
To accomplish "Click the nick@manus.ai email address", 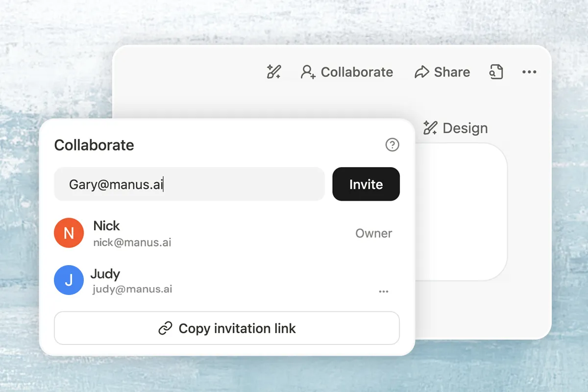I will [x=132, y=243].
